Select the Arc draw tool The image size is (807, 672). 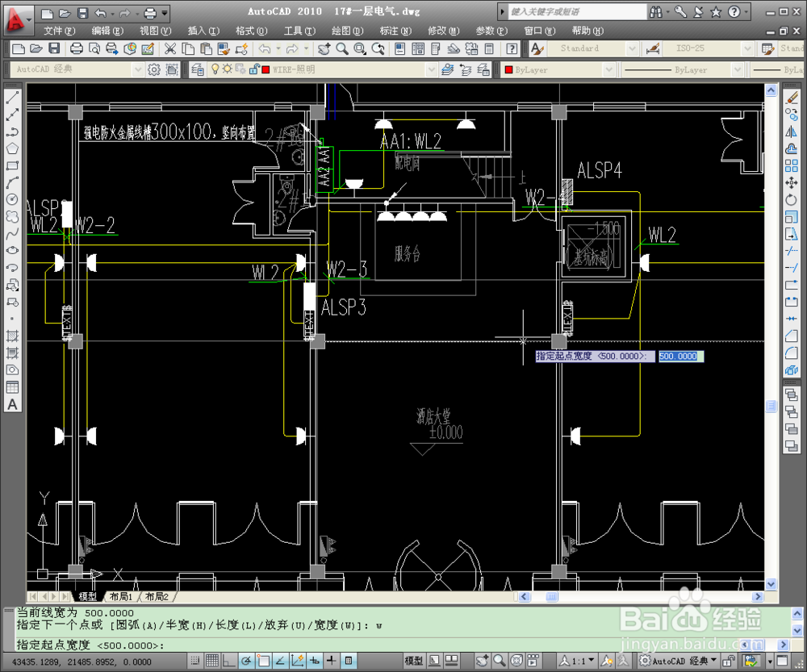click(12, 182)
